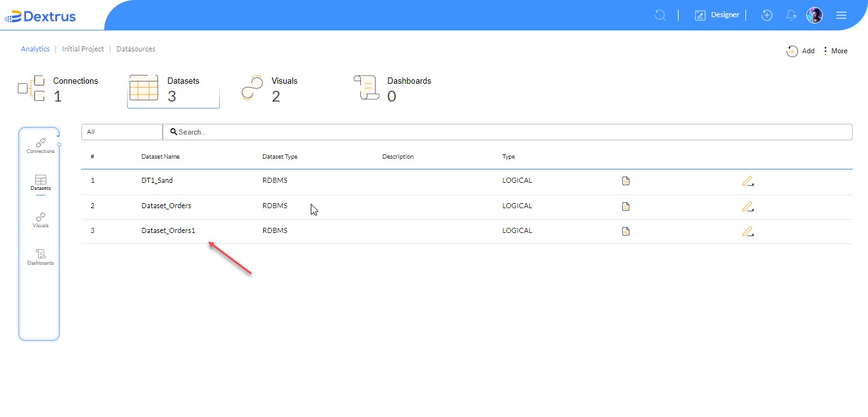The image size is (868, 417).
Task: Open the Visuals summary tile
Action: pyautogui.click(x=270, y=89)
